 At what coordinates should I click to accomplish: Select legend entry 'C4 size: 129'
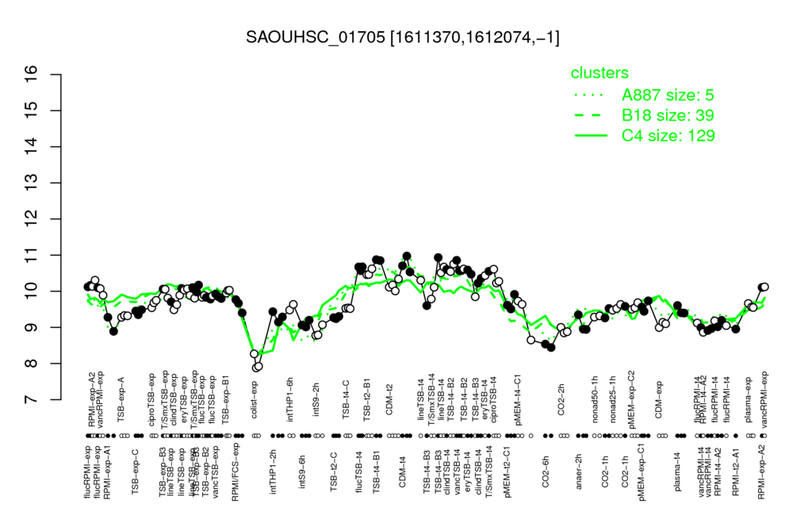[x=668, y=135]
